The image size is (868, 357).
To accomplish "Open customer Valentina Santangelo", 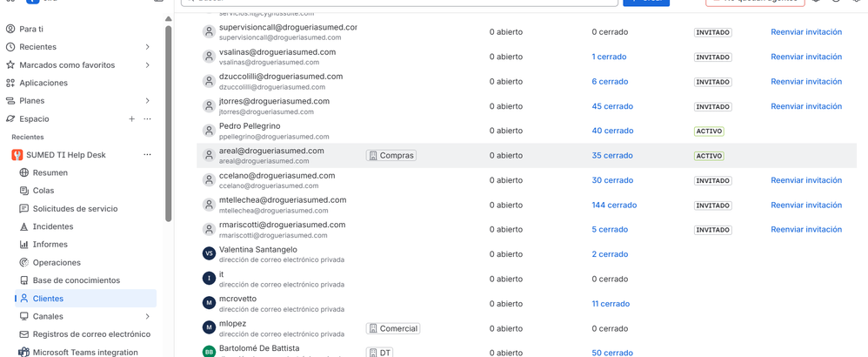I will pos(258,249).
